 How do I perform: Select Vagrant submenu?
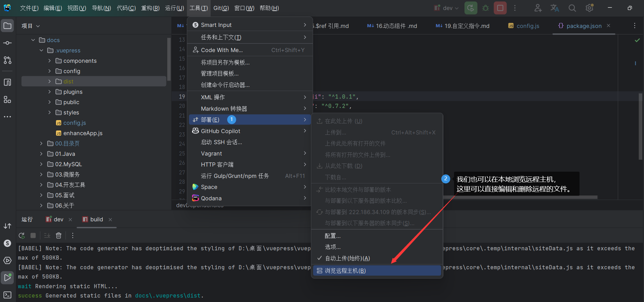point(250,153)
